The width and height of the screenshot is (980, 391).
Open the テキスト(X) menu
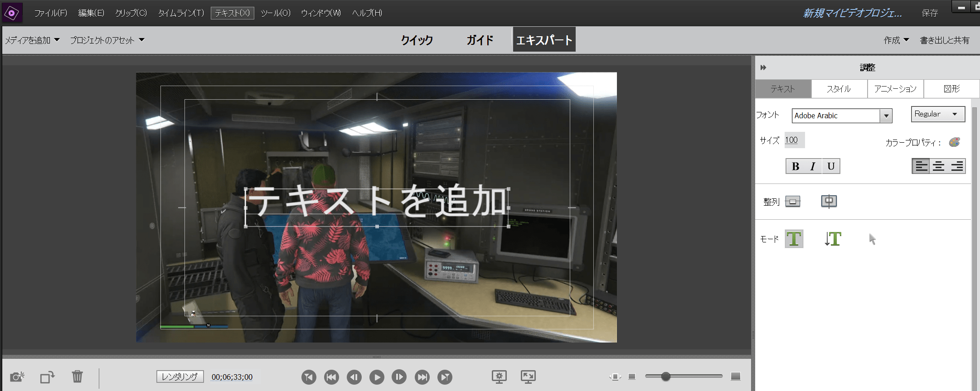coord(232,13)
